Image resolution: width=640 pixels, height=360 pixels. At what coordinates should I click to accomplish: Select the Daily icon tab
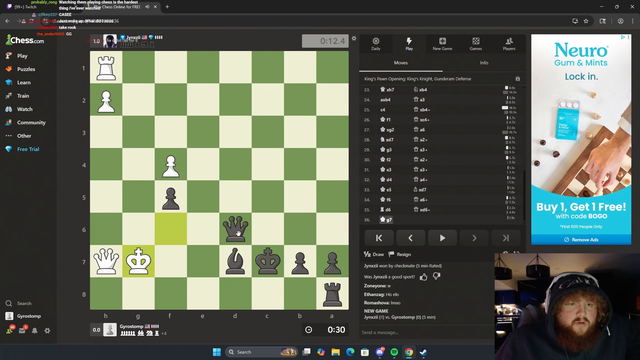376,44
